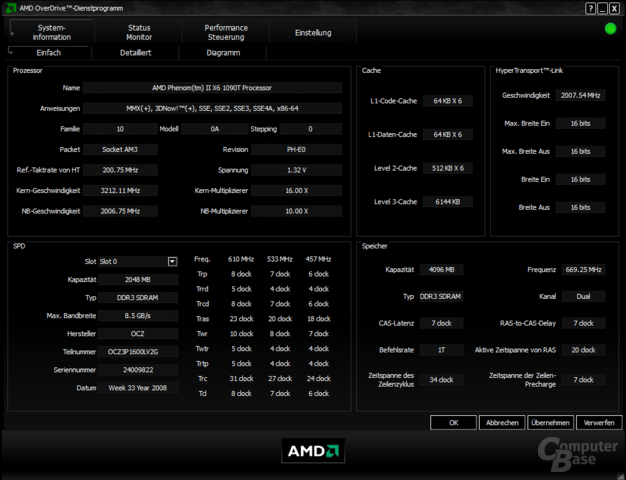Click the AMD OverDrive title bar logo icon

coord(11,8)
